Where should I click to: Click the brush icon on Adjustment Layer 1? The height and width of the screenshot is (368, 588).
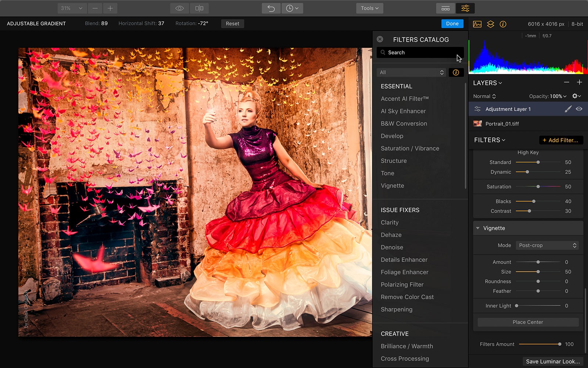click(568, 109)
